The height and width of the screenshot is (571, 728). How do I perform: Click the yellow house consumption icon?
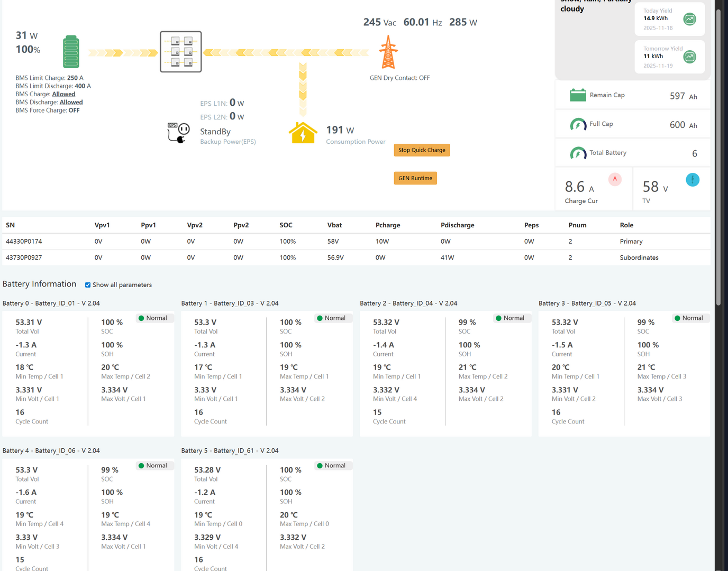tap(303, 133)
